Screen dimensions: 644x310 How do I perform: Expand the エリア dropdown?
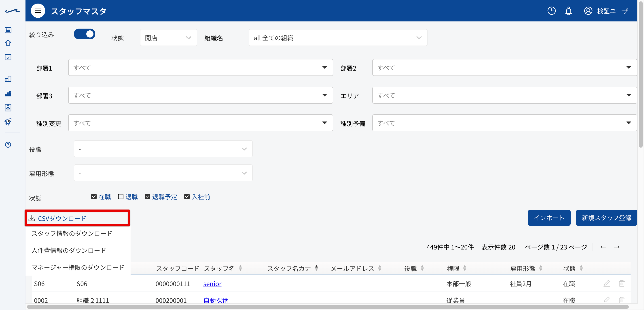(504, 95)
